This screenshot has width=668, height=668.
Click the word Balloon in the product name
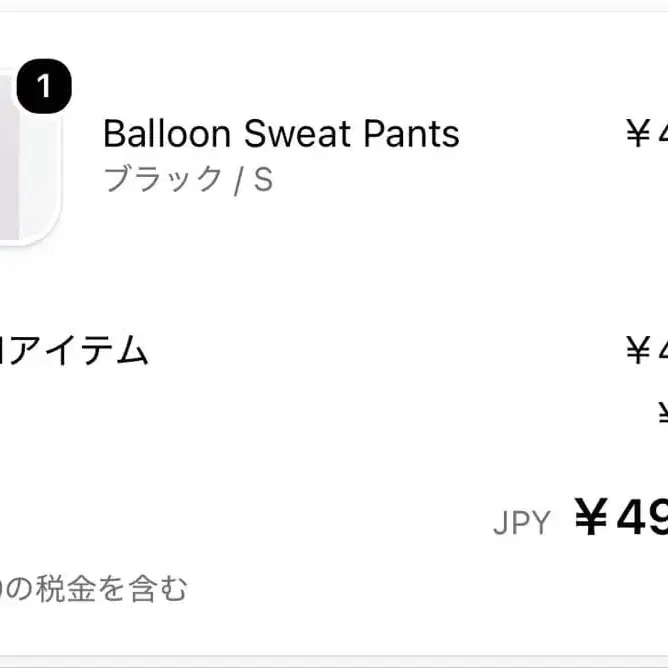(x=167, y=134)
